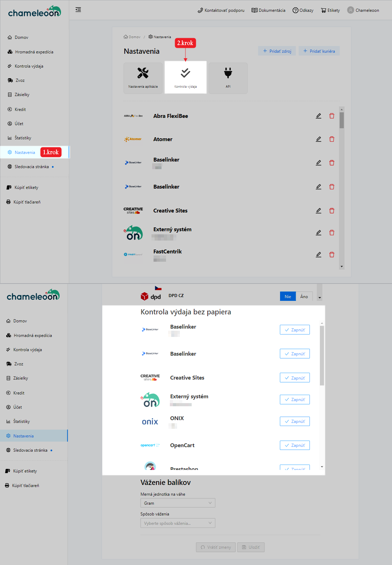Image resolution: width=392 pixels, height=565 pixels.
Task: Open the Nastavenia aplikácie tools tile
Action: 143,78
